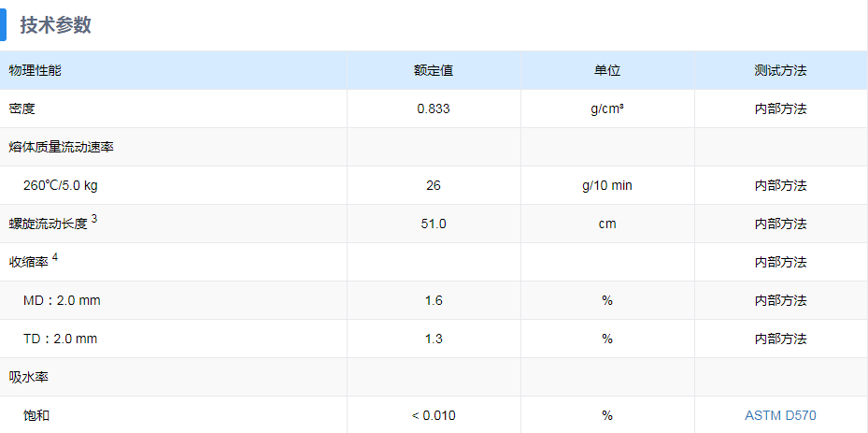This screenshot has height=433, width=868.
Task: Click the density value 0.833
Action: tap(434, 108)
